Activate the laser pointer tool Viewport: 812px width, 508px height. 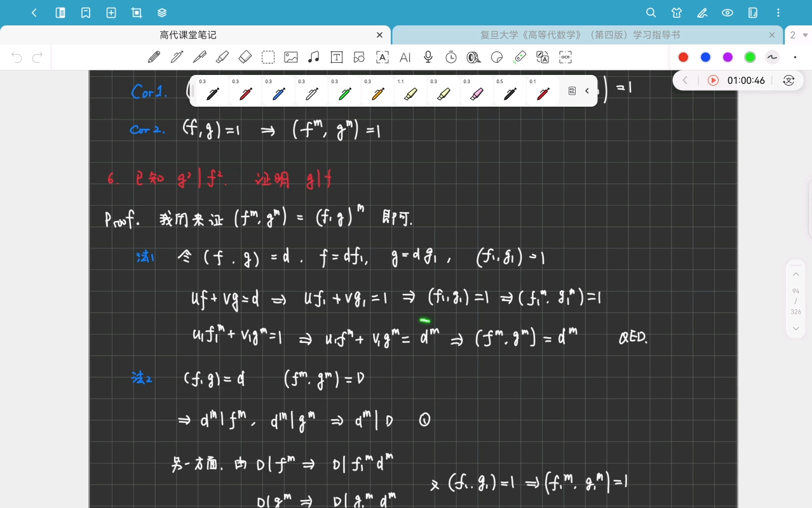[520, 57]
